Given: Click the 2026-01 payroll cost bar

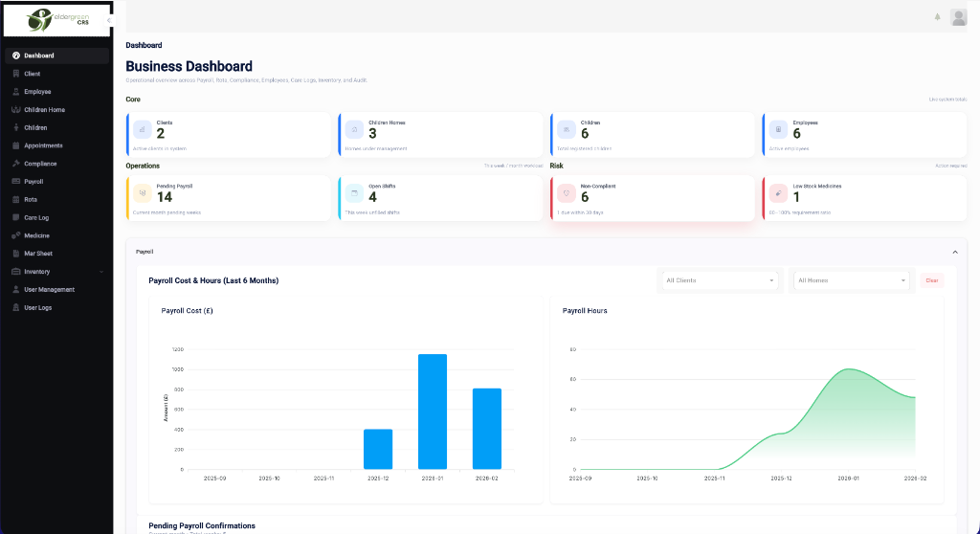Looking at the screenshot, I should (x=433, y=412).
